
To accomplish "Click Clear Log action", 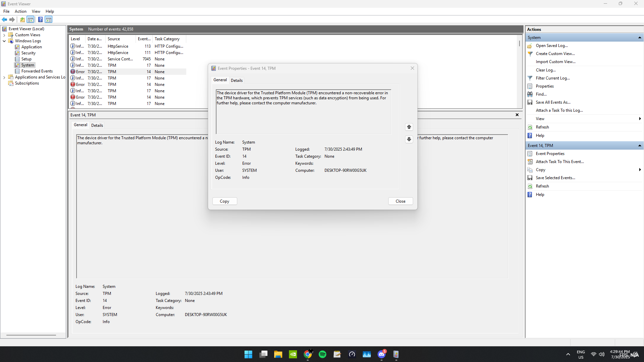I will 546,70.
